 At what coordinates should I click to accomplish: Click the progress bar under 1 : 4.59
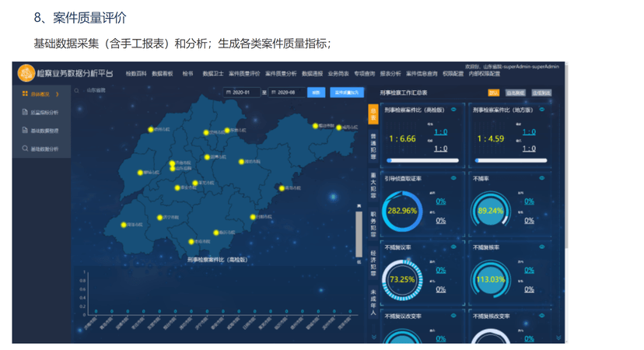[511, 161]
